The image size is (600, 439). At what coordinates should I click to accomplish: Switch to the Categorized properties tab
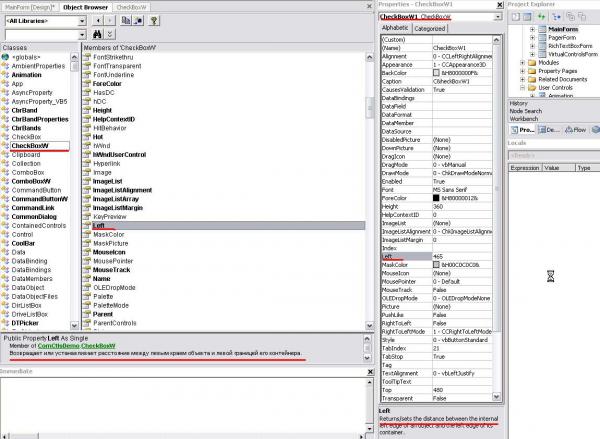tap(429, 28)
